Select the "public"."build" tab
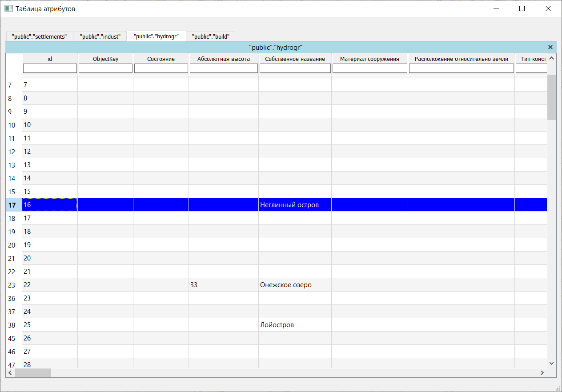562x392 pixels. coord(210,36)
